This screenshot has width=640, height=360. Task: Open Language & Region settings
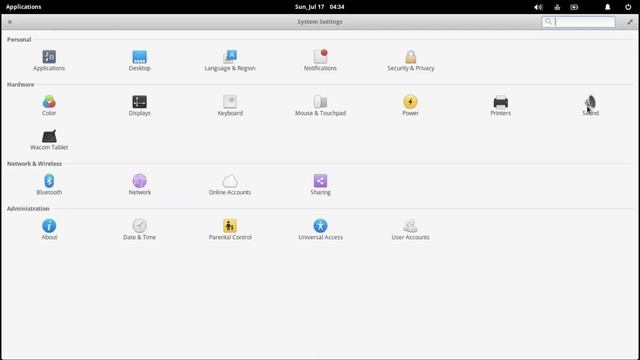(x=230, y=60)
